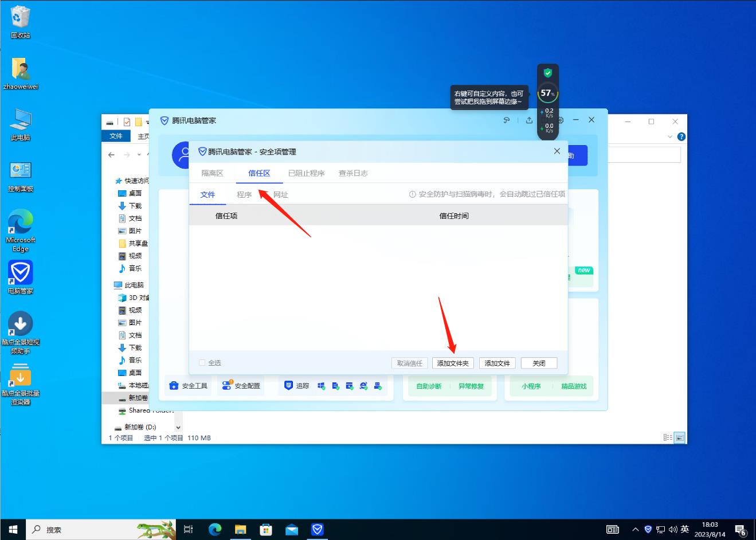Select 此电脑 in the Explorer tree
Screen dimensions: 756x540
(x=129, y=285)
